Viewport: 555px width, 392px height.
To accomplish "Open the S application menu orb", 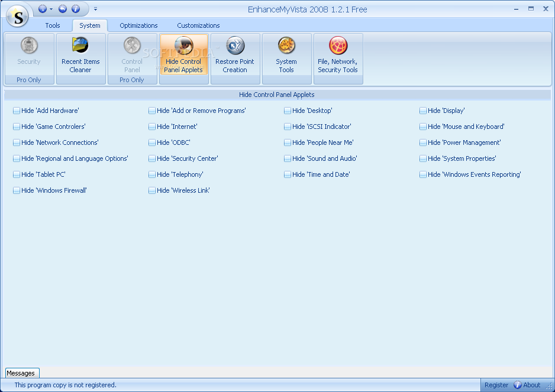I will coord(17,17).
